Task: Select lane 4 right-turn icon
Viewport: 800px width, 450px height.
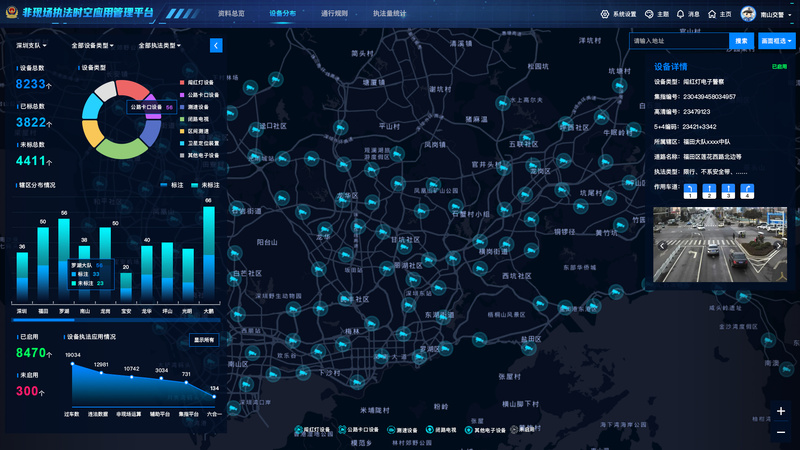Action: 747,191
